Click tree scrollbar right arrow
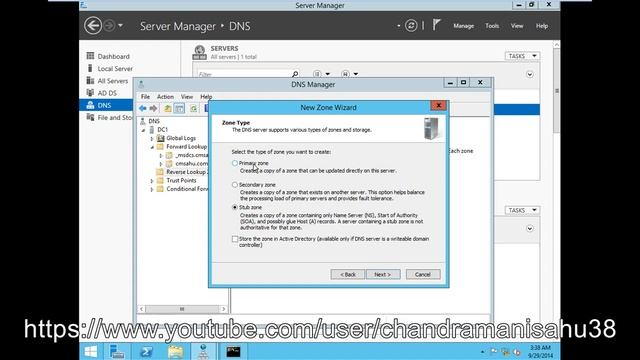 pos(223,309)
